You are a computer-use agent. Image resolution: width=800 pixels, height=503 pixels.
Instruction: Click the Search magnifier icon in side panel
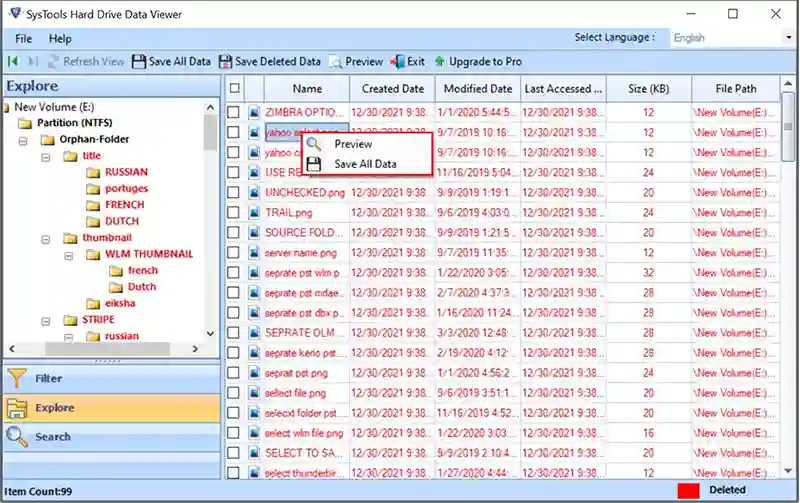point(17,437)
